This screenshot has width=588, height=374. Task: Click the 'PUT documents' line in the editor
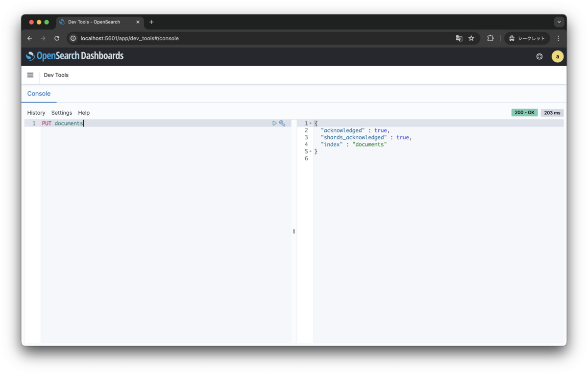pos(63,124)
